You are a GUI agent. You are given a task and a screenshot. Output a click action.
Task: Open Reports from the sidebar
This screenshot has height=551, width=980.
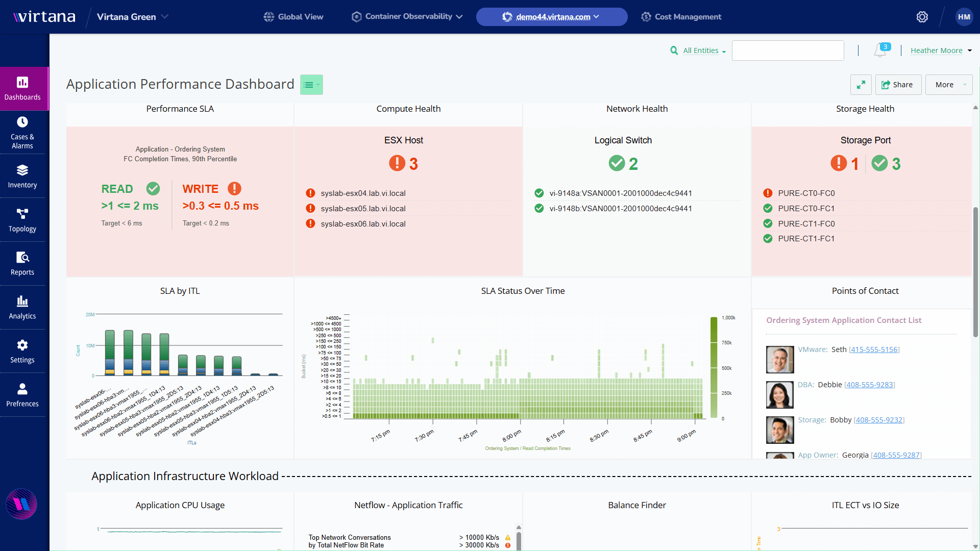click(x=22, y=264)
